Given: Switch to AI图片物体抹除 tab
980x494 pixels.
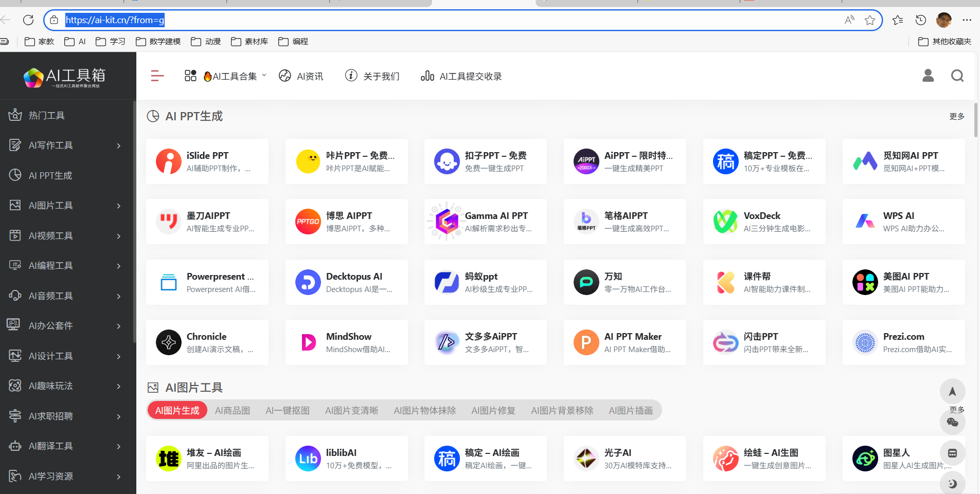Looking at the screenshot, I should (x=425, y=410).
